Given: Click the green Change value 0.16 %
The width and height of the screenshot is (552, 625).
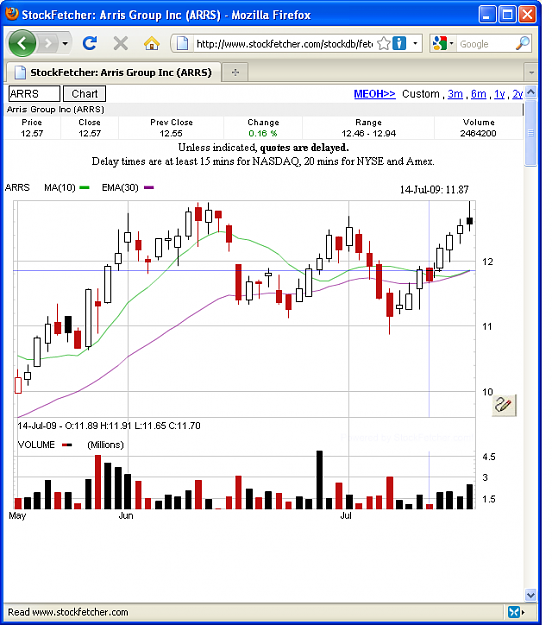Looking at the screenshot, I should pyautogui.click(x=263, y=134).
